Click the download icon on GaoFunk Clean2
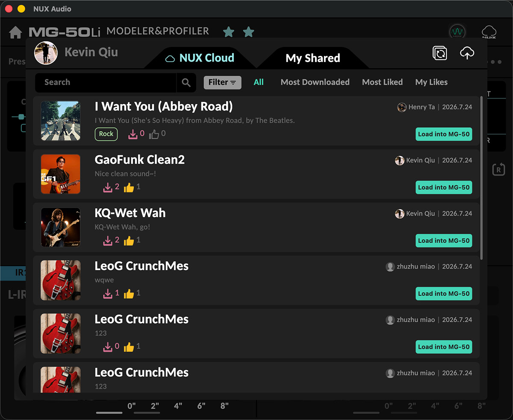This screenshot has width=513, height=420. click(x=108, y=188)
